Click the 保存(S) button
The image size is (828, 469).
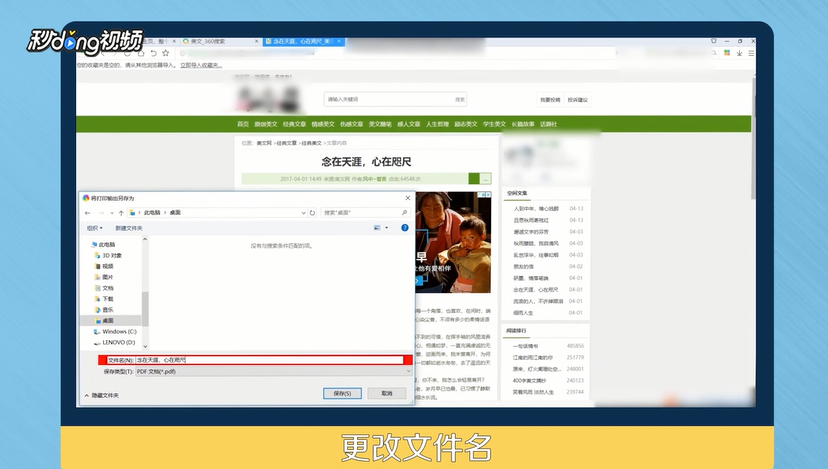(342, 393)
